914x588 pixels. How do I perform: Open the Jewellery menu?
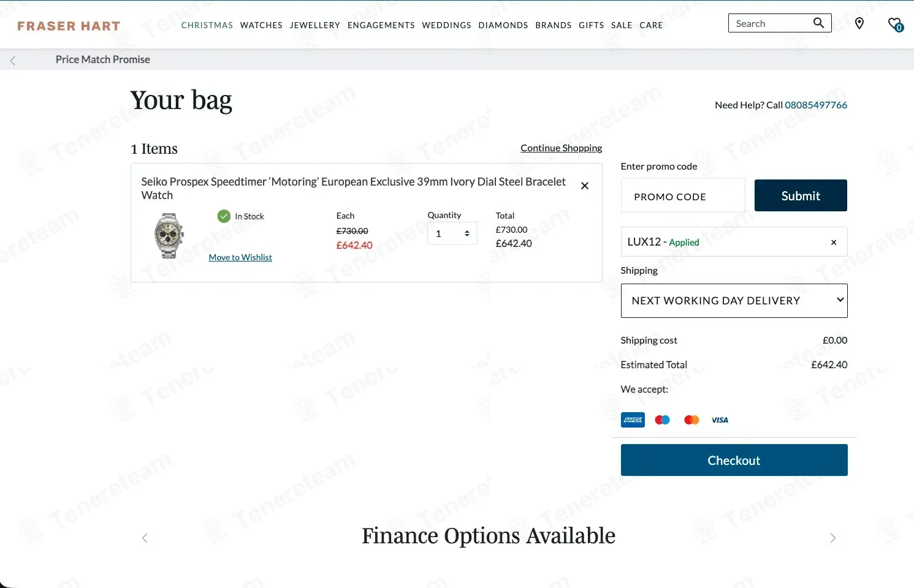pos(315,25)
